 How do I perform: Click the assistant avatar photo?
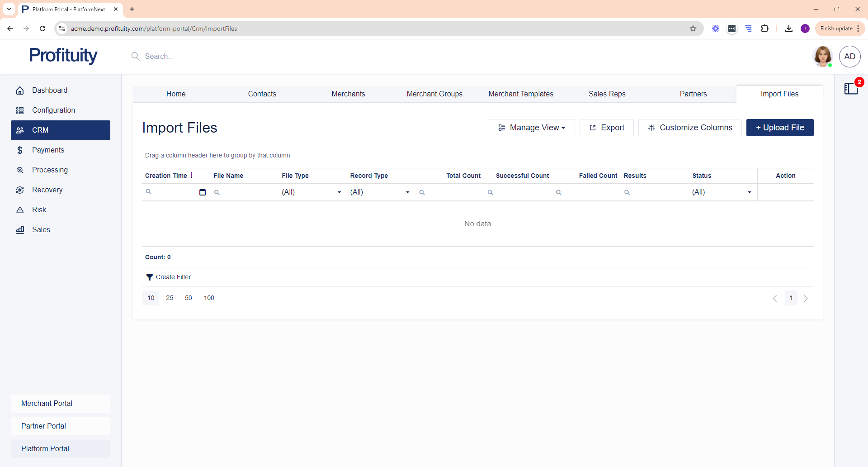(822, 57)
